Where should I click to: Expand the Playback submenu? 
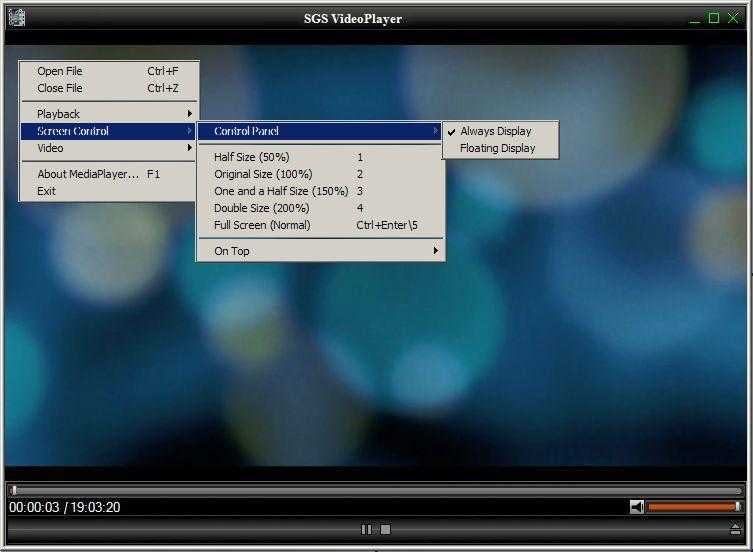click(x=109, y=114)
